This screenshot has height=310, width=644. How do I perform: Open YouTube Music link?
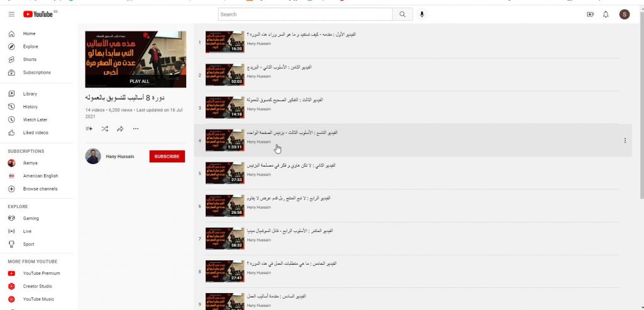click(x=37, y=299)
